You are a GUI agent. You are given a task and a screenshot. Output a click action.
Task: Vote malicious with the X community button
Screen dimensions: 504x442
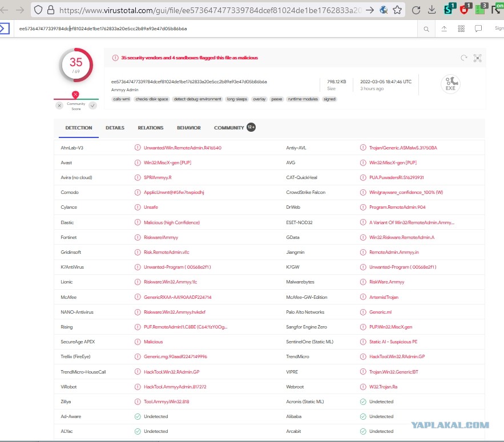(59, 106)
